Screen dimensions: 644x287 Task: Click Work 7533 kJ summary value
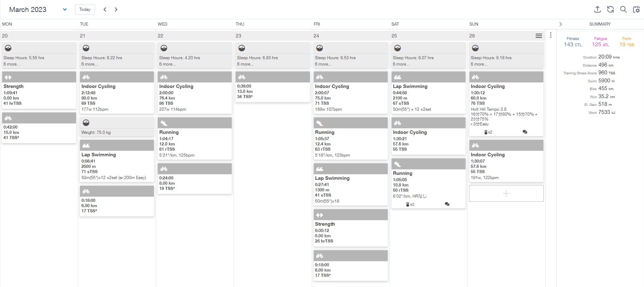606,112
